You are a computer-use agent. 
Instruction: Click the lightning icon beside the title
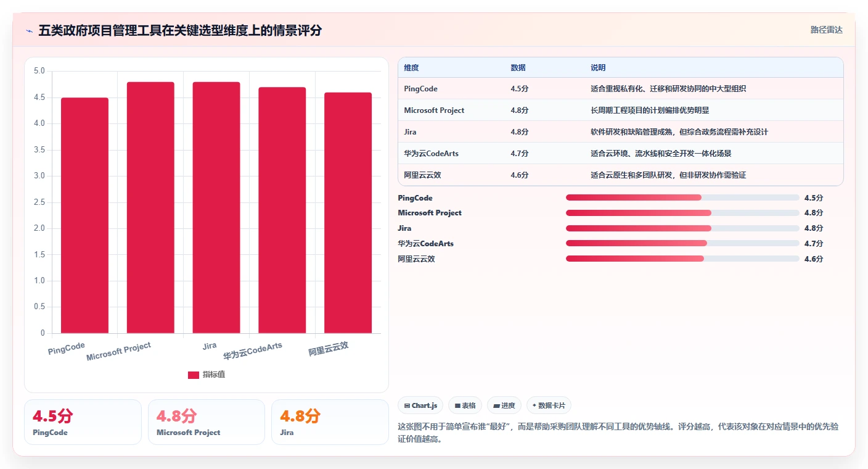(29, 30)
